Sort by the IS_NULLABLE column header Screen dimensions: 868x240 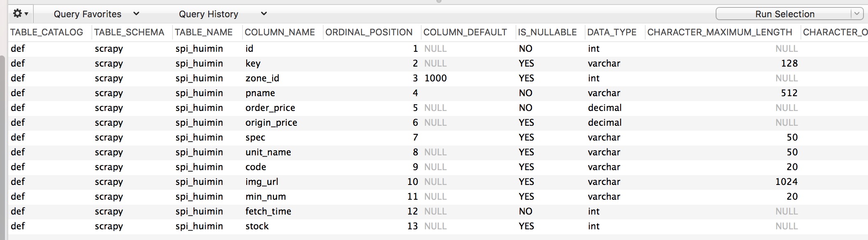[547, 32]
